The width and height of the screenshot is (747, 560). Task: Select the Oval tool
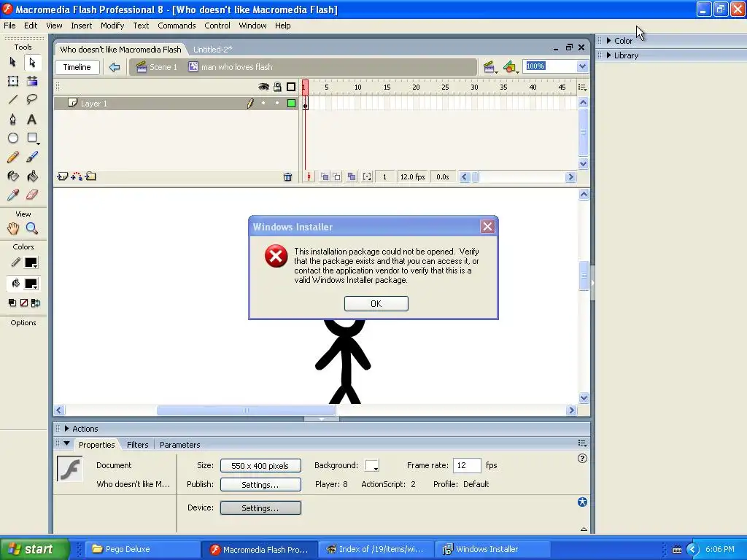click(x=13, y=138)
